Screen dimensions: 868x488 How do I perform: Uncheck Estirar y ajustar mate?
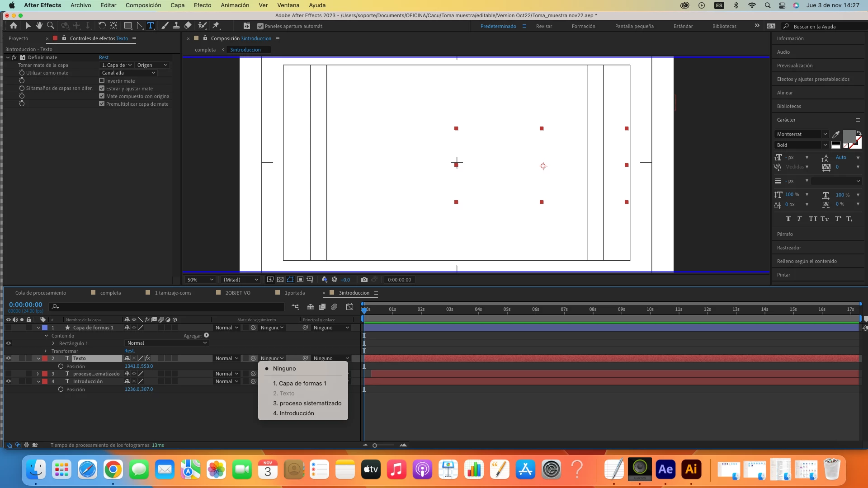pos(102,89)
